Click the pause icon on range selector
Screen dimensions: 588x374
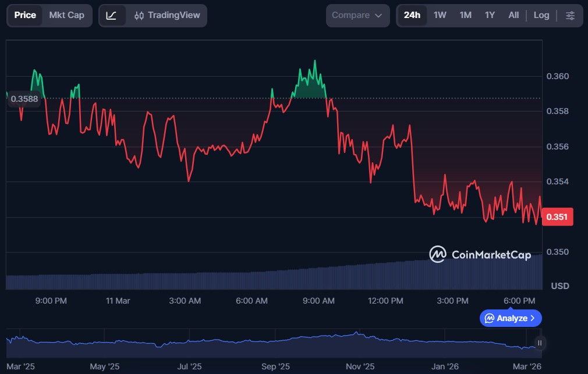click(x=540, y=343)
